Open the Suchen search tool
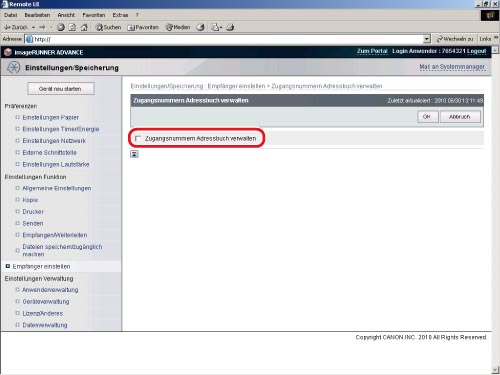The height and width of the screenshot is (375, 500). (x=108, y=27)
